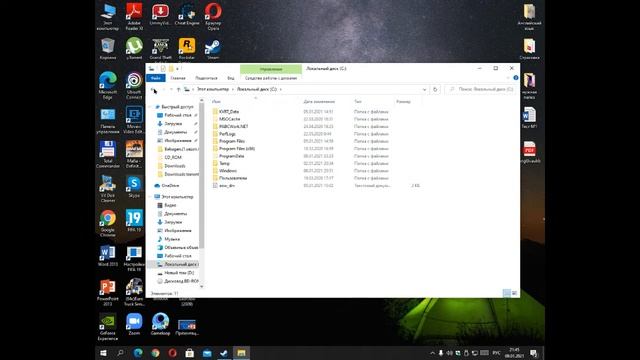Open Word 2013 desktop shortcut
640x360 pixels.
click(x=108, y=256)
